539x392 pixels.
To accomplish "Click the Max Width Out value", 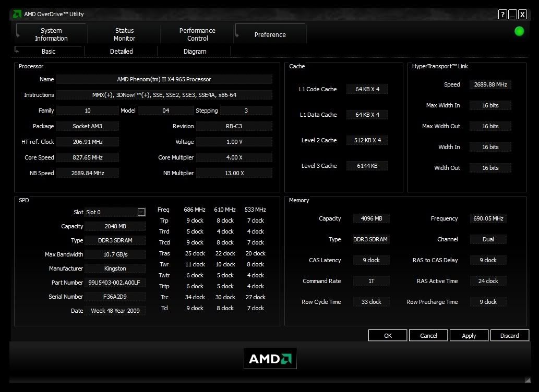I will coord(490,126).
